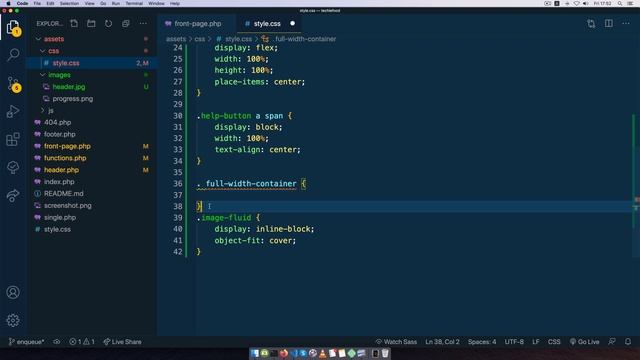Open Source Control view with badge

(13, 84)
